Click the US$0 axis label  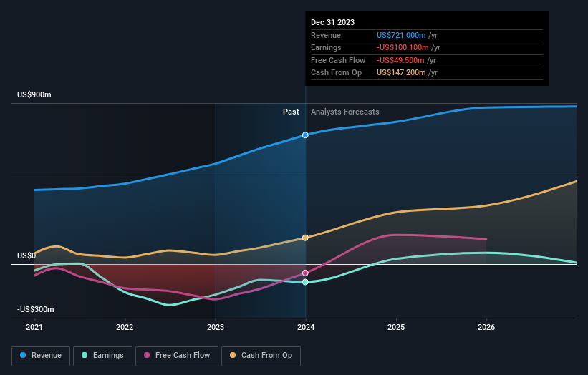pyautogui.click(x=26, y=255)
